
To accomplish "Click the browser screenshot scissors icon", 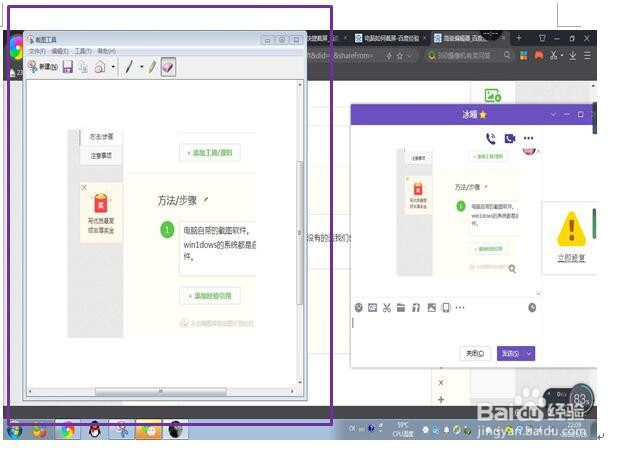I will [553, 56].
